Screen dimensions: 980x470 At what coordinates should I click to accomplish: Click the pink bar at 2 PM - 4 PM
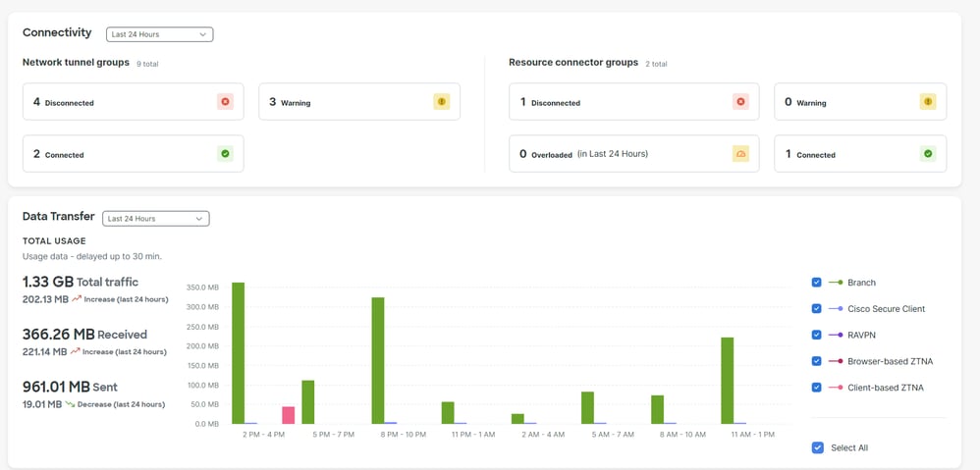pos(288,415)
